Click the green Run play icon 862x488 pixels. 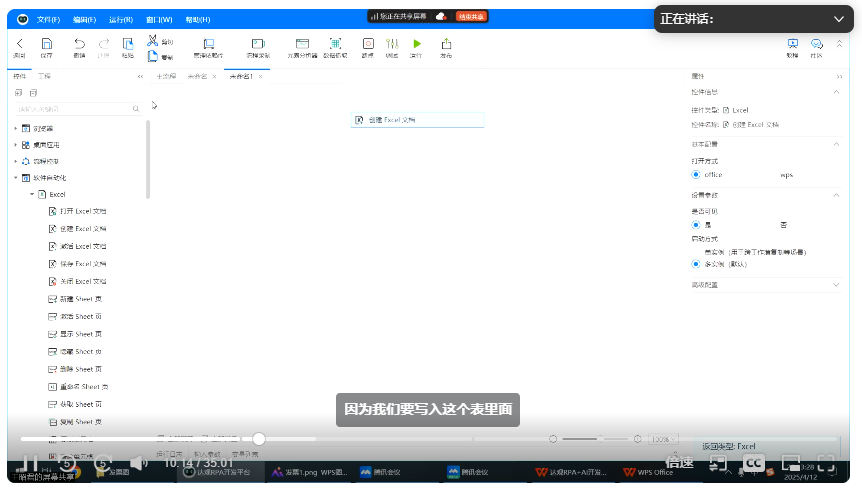[x=417, y=43]
